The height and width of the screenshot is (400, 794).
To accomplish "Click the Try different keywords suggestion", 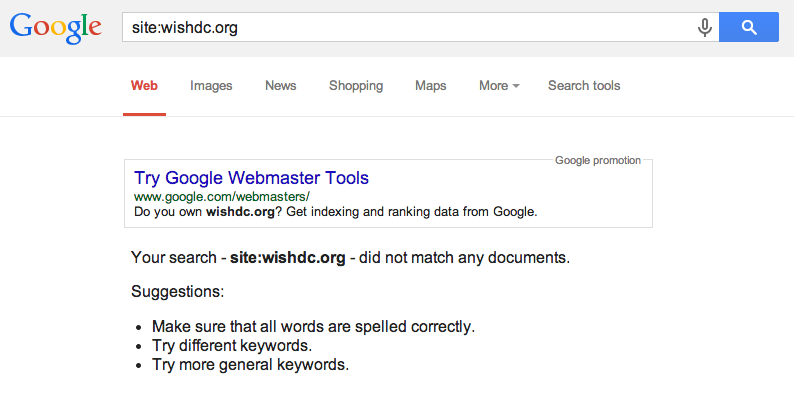I will pos(232,346).
